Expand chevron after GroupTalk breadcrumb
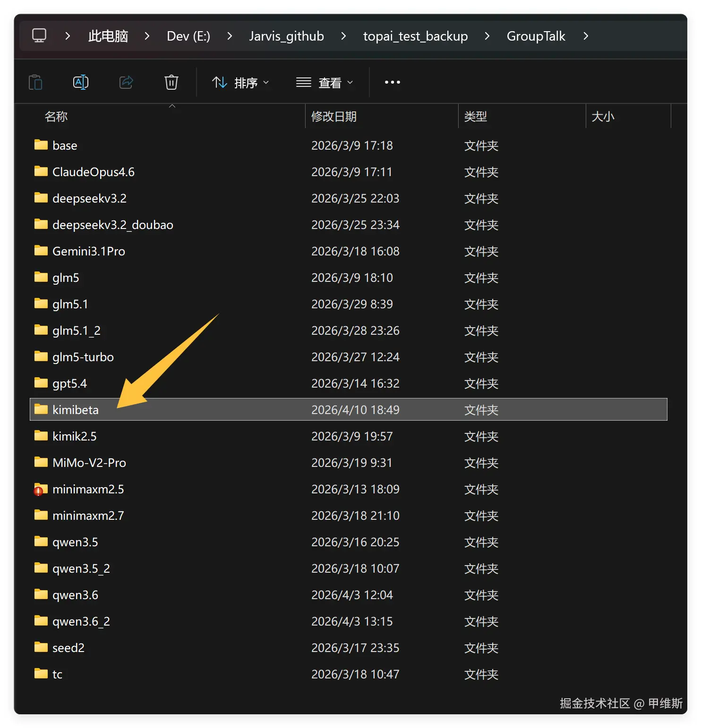This screenshot has width=701, height=728. point(586,36)
